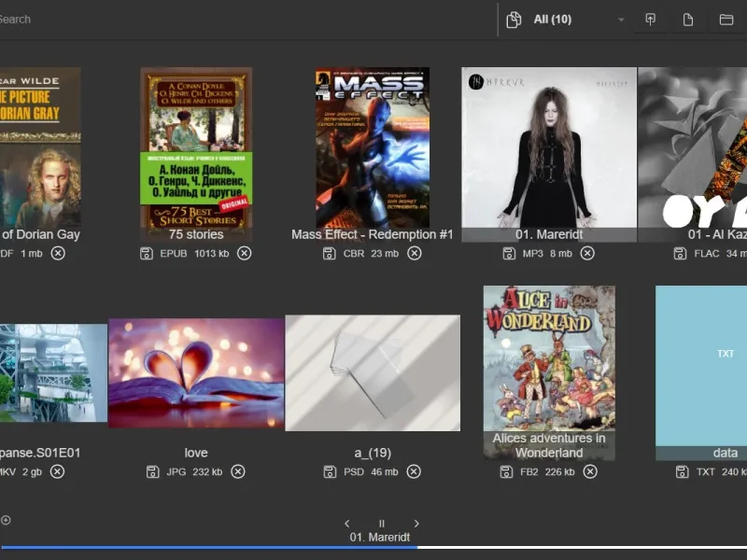Click the '1013 kb' size of 75 stories
The width and height of the screenshot is (747, 560).
tap(212, 253)
